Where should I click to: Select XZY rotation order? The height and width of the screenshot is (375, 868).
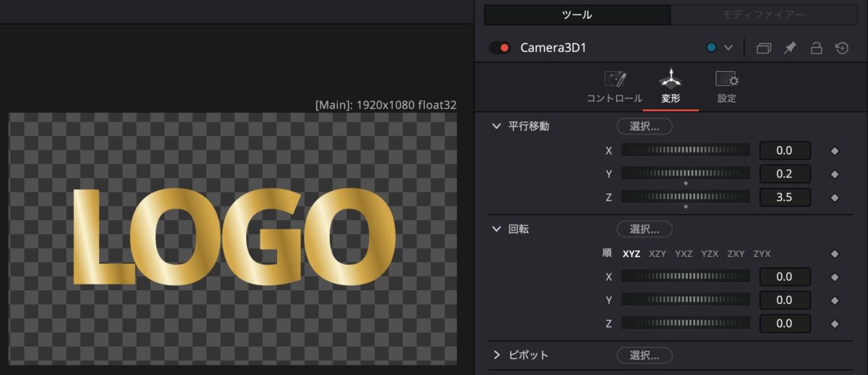point(658,254)
